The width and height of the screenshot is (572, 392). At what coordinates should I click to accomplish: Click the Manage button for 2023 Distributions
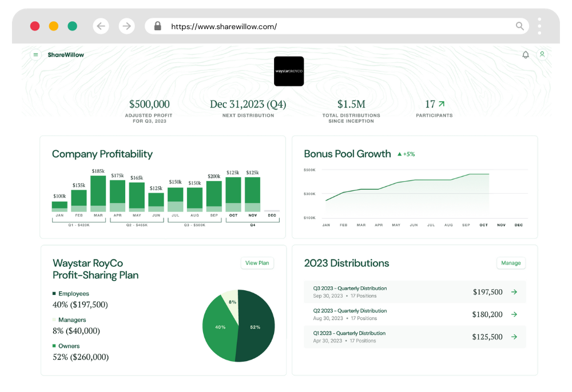[x=511, y=263]
